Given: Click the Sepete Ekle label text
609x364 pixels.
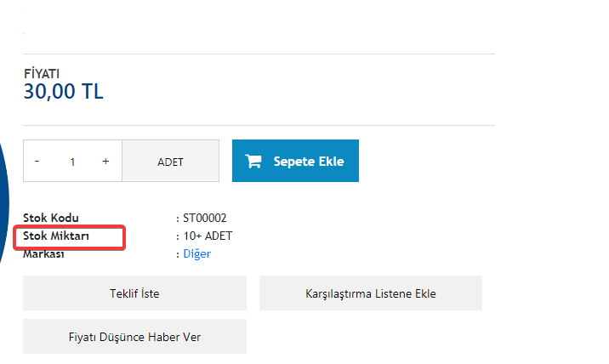Looking at the screenshot, I should tap(309, 162).
